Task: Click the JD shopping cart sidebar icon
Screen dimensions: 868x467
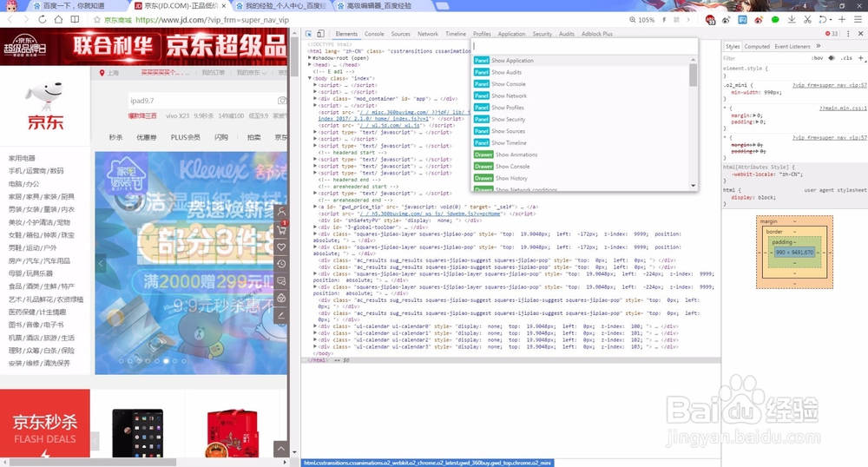Action: 282,229
